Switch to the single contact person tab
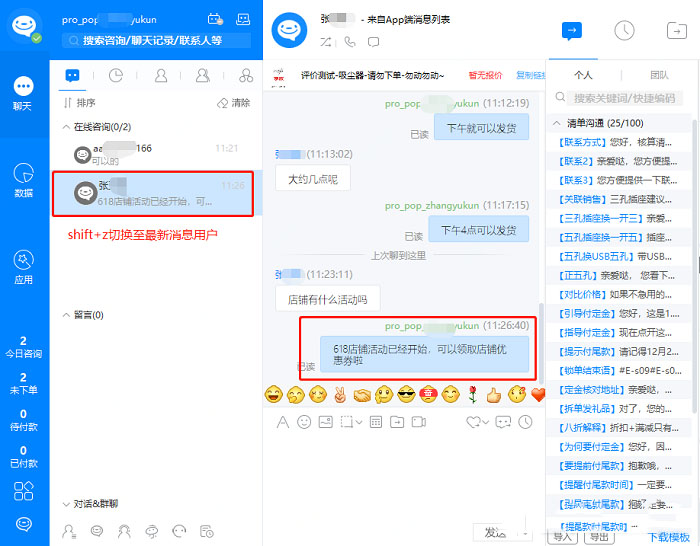The image size is (700, 546). coord(161,75)
